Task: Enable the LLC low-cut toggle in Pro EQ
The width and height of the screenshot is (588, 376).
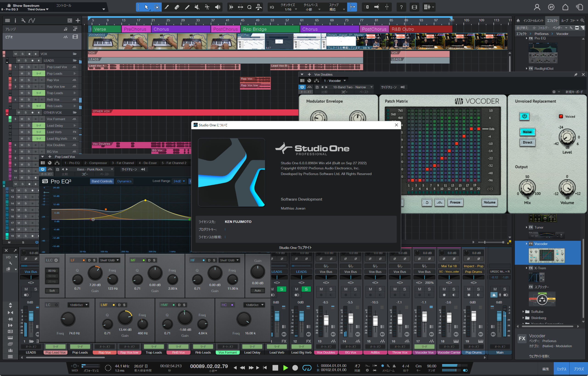Action: 56,260
